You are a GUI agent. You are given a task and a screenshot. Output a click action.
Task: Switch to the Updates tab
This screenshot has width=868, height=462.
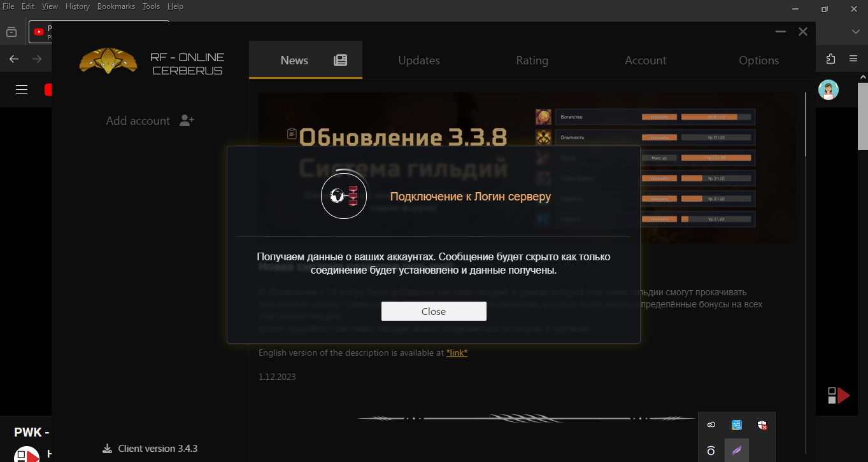coord(419,60)
